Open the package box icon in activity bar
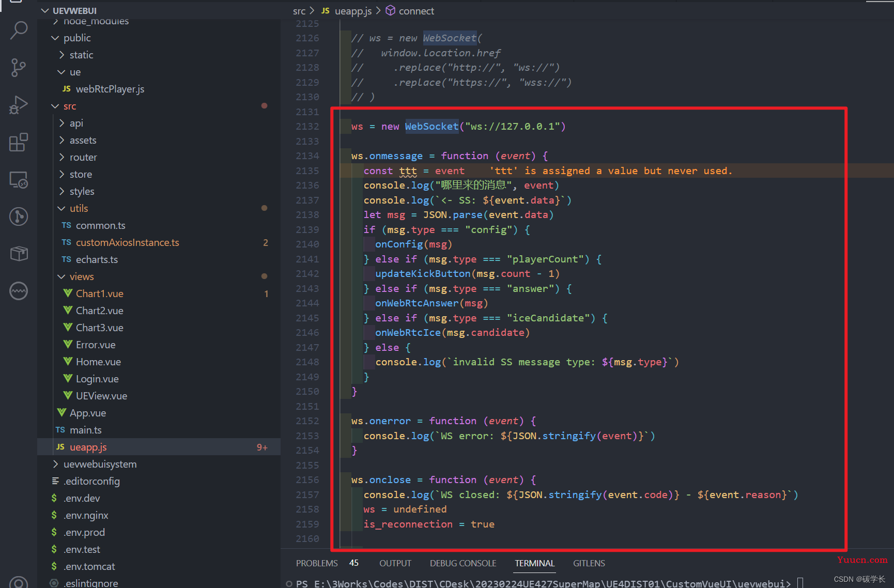894x588 pixels. 19,254
